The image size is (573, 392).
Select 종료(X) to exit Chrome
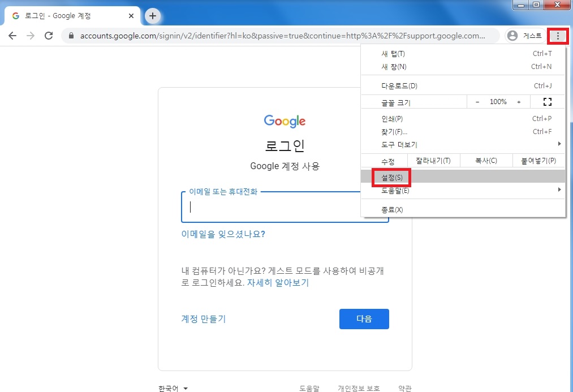(463, 210)
